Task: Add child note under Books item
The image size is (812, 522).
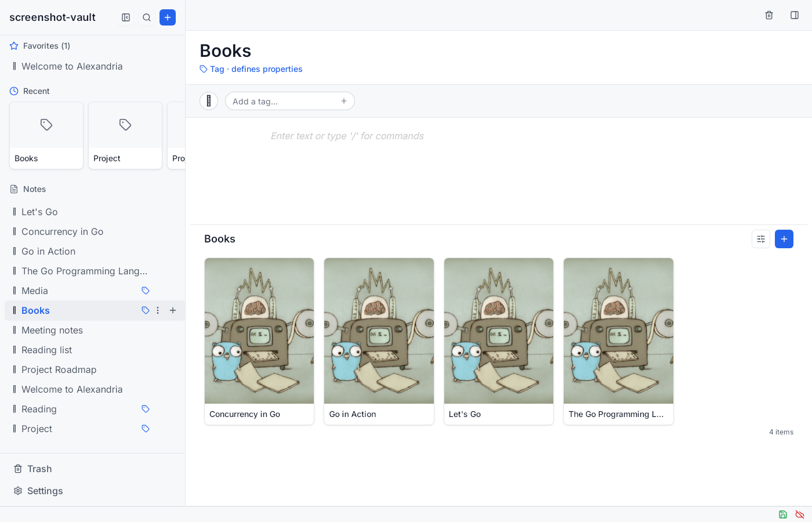Action: pos(173,310)
